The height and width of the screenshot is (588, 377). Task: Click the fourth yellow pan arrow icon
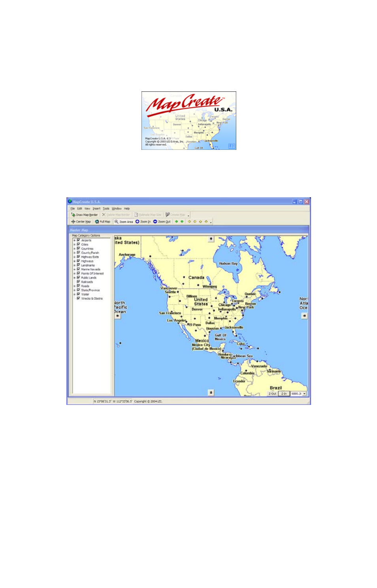[206, 221]
